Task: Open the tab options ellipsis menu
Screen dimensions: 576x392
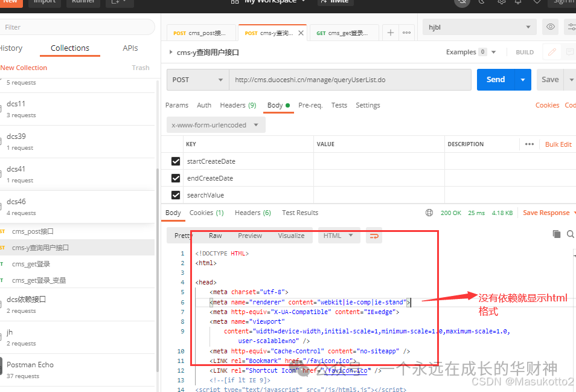Action: (407, 33)
